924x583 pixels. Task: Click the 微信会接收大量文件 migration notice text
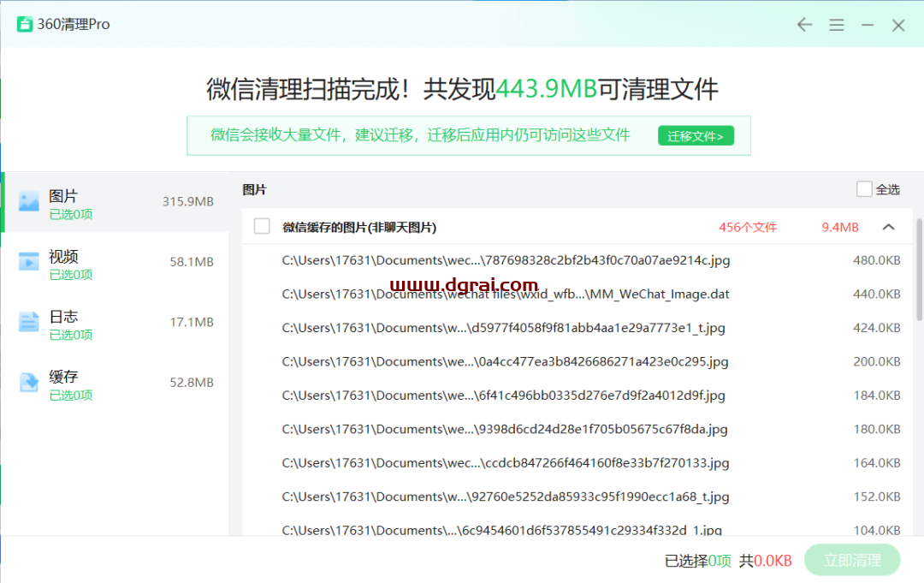tap(420, 135)
